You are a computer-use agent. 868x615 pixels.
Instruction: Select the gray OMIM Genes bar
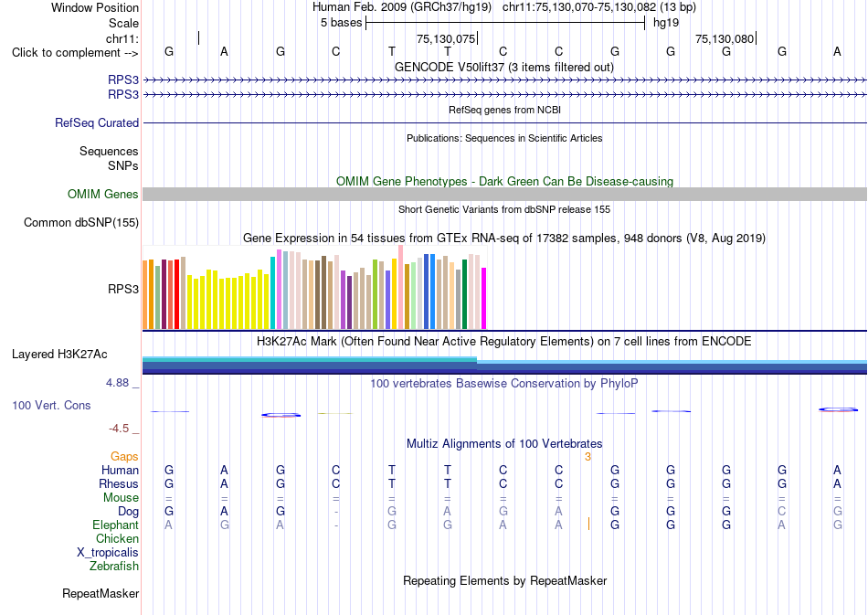(x=504, y=195)
